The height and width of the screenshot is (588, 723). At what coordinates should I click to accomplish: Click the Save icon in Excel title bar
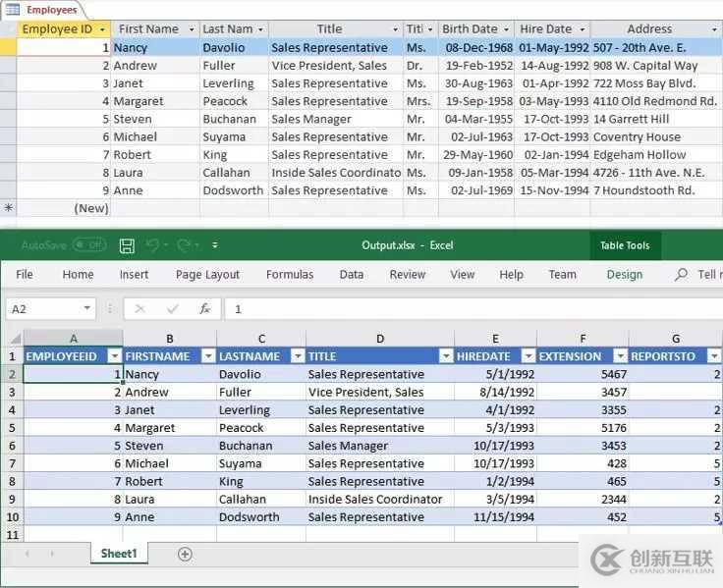[127, 245]
